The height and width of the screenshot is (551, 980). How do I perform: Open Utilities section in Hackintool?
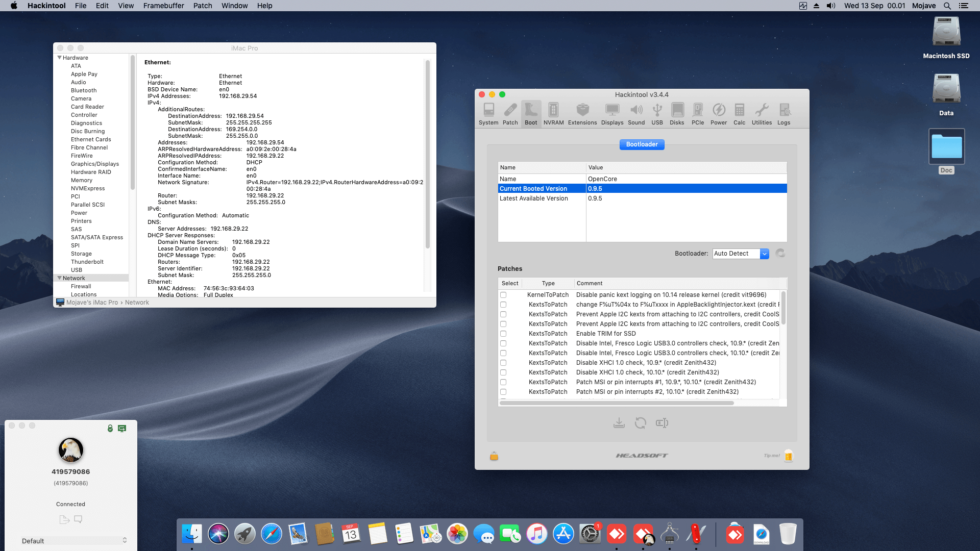point(762,114)
